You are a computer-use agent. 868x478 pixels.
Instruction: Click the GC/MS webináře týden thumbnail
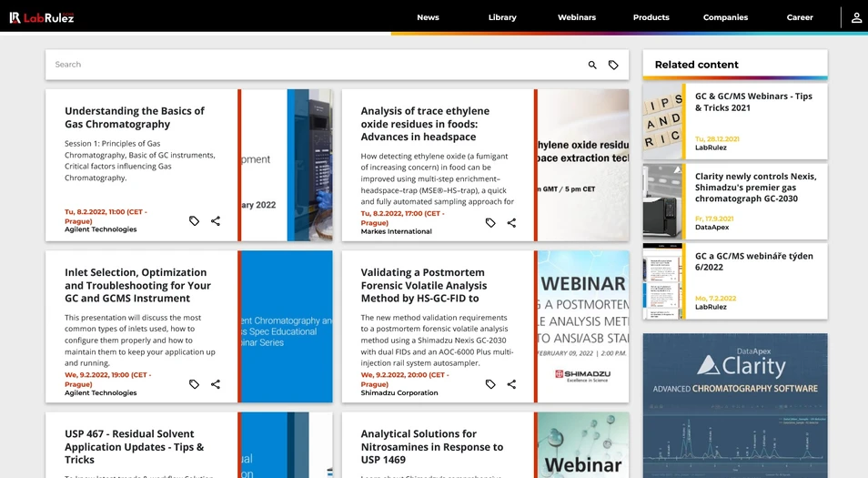(x=662, y=281)
